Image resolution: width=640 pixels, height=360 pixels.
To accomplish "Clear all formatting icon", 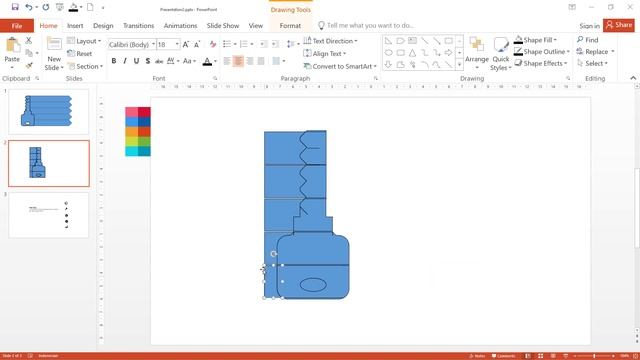I will coord(213,44).
